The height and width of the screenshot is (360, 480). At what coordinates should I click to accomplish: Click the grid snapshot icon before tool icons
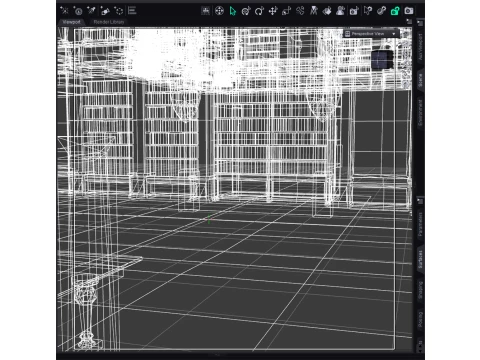(206, 11)
